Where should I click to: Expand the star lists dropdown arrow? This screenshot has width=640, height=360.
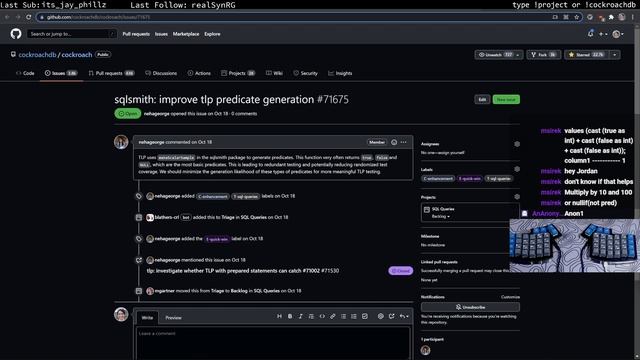tap(614, 55)
